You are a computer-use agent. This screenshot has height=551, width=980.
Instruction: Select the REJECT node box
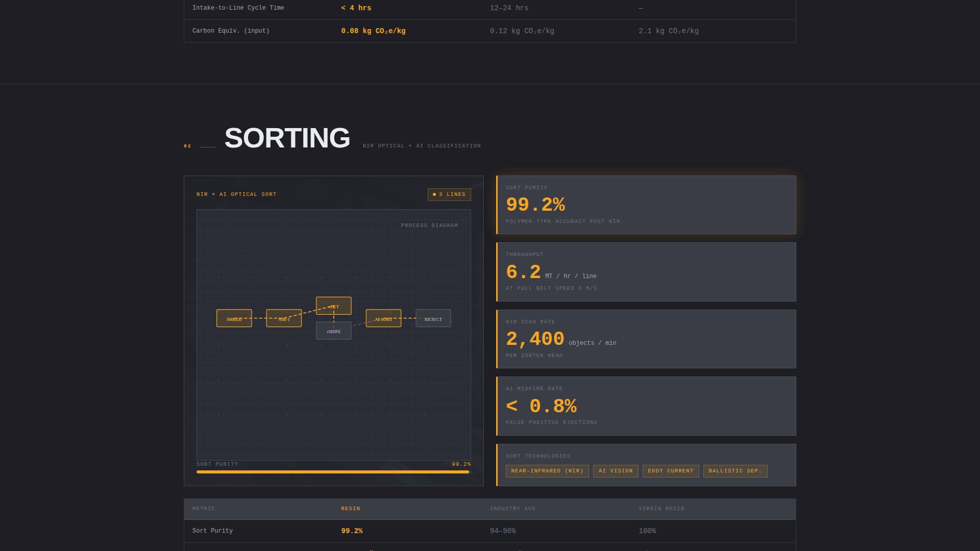pos(433,318)
